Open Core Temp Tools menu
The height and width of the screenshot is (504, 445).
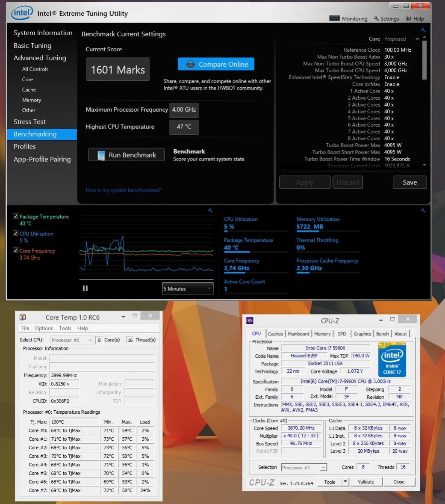tap(65, 328)
